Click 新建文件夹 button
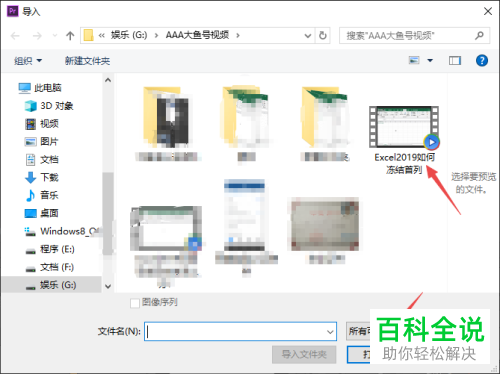 point(87,61)
